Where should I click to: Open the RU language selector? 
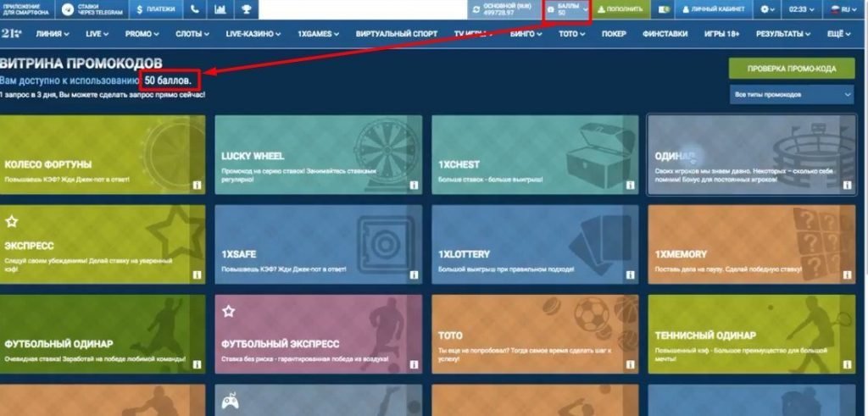click(x=843, y=9)
